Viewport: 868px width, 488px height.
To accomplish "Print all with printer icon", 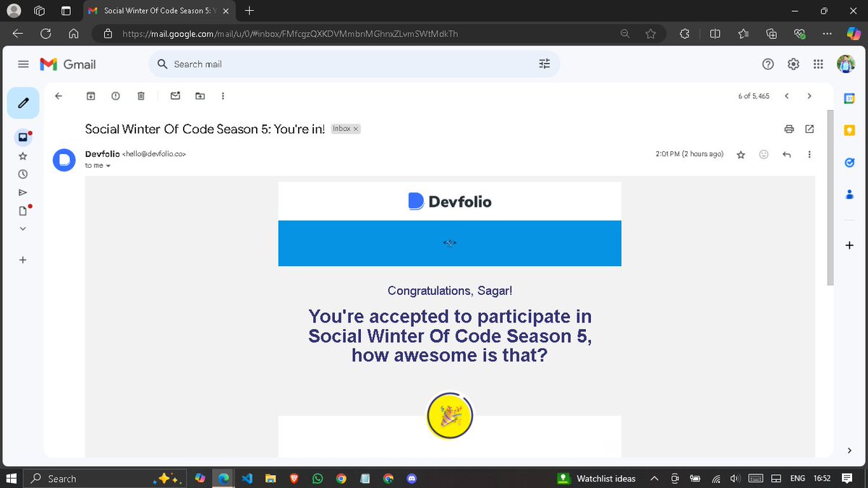I will pyautogui.click(x=789, y=129).
